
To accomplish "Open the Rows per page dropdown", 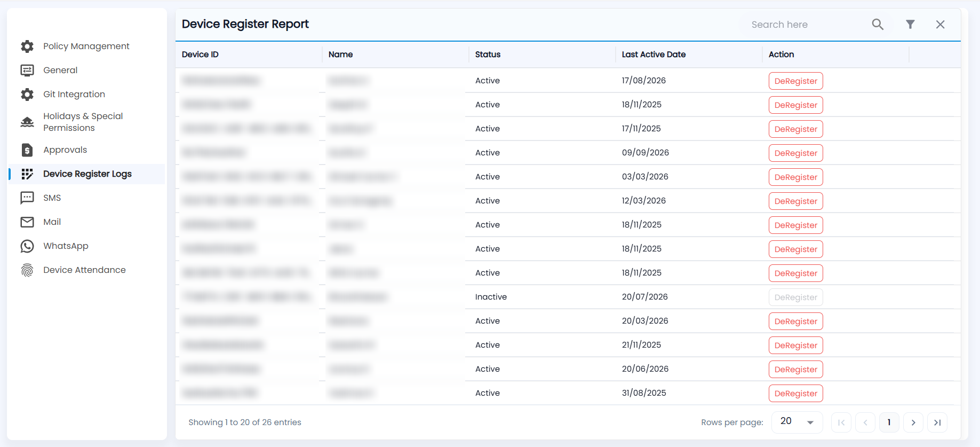I will coord(797,422).
